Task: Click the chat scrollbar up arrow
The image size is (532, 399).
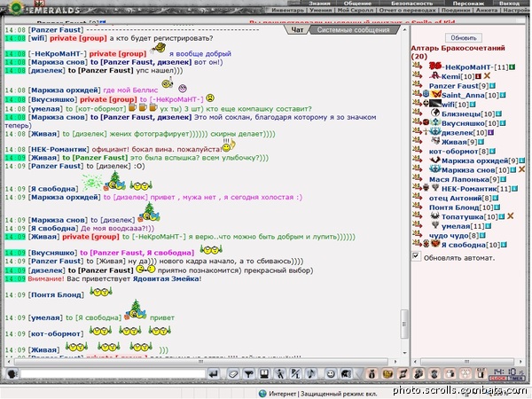Action: tap(404, 30)
